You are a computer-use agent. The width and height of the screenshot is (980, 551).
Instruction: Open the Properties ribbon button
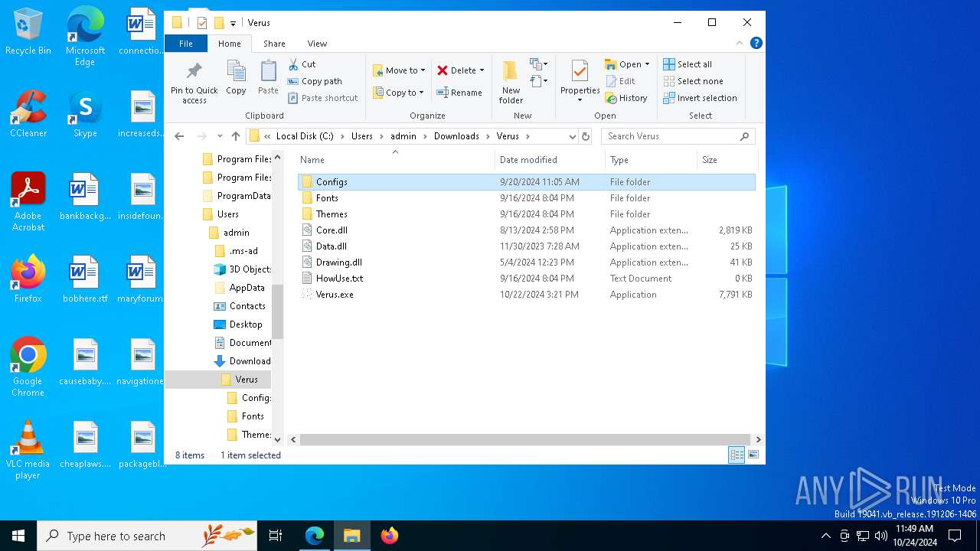(x=580, y=82)
